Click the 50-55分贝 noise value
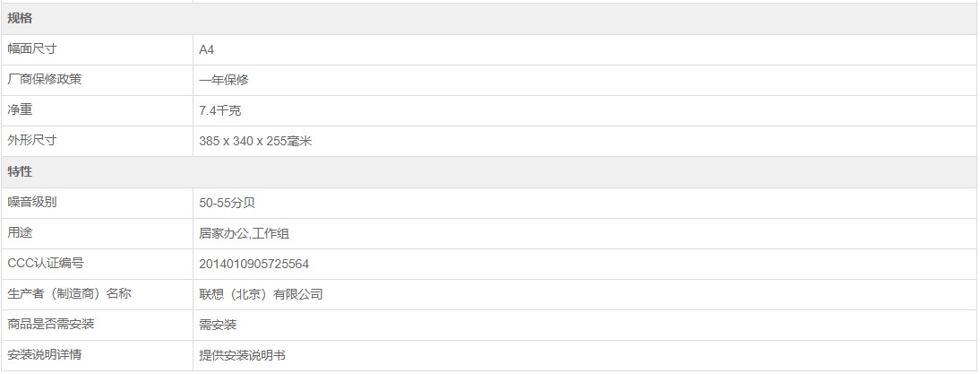The width and height of the screenshot is (980, 374). point(228,203)
